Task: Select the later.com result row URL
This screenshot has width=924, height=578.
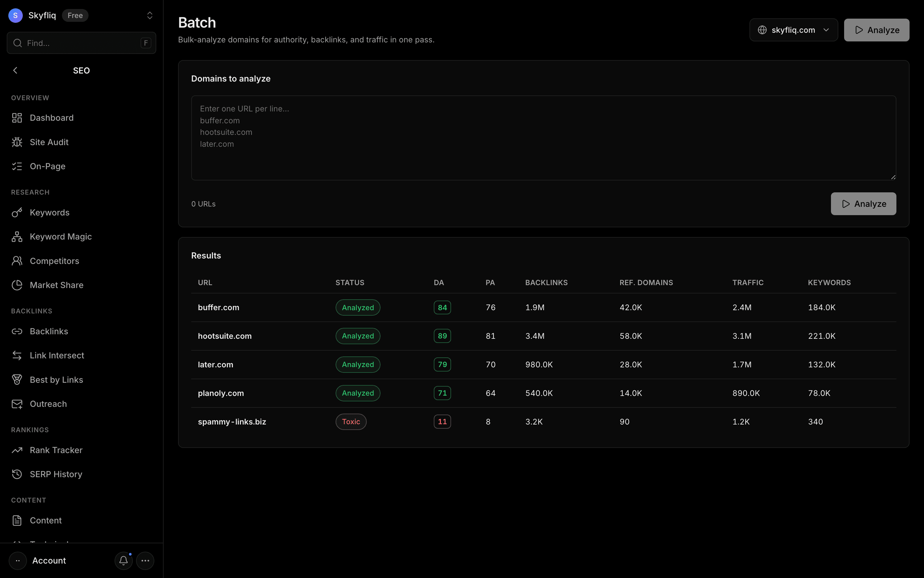Action: point(215,365)
